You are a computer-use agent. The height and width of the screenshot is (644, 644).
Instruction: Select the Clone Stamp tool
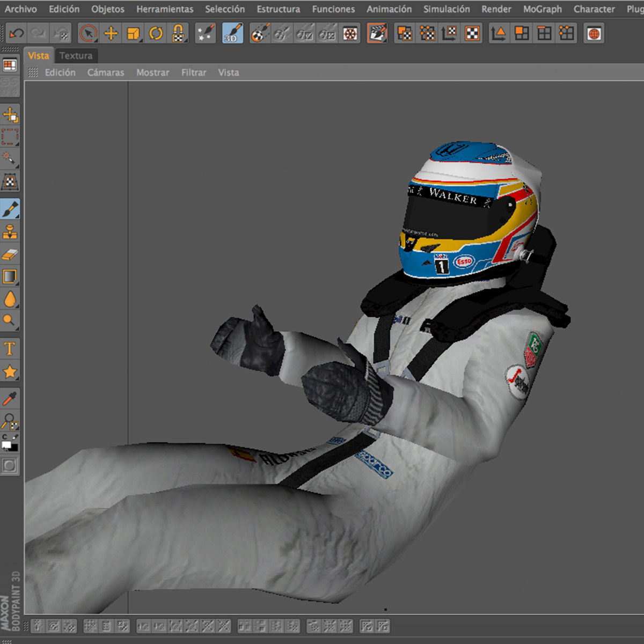pyautogui.click(x=10, y=232)
